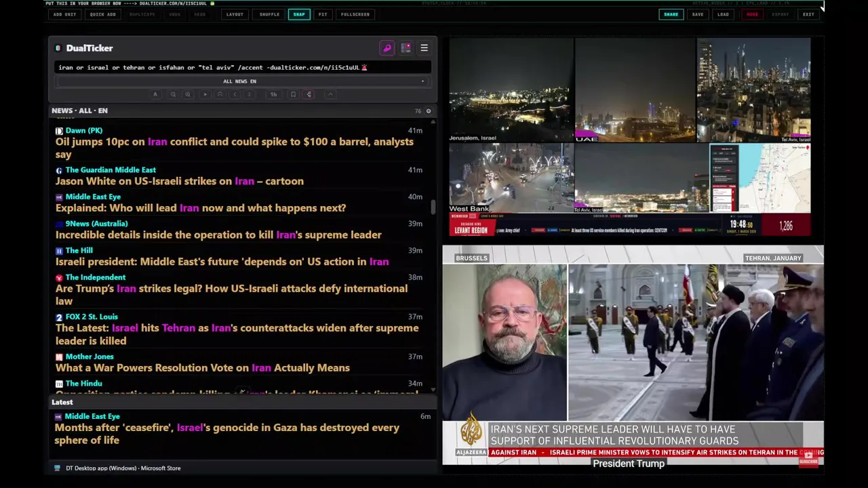This screenshot has width=868, height=488.
Task: Click the news list scrollbar thumb
Action: point(433,207)
